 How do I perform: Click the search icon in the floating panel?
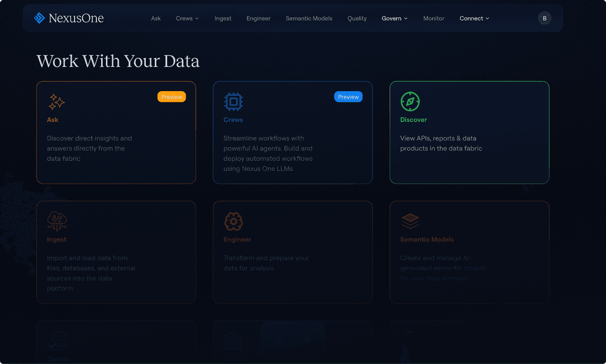pyautogui.click(x=278, y=340)
